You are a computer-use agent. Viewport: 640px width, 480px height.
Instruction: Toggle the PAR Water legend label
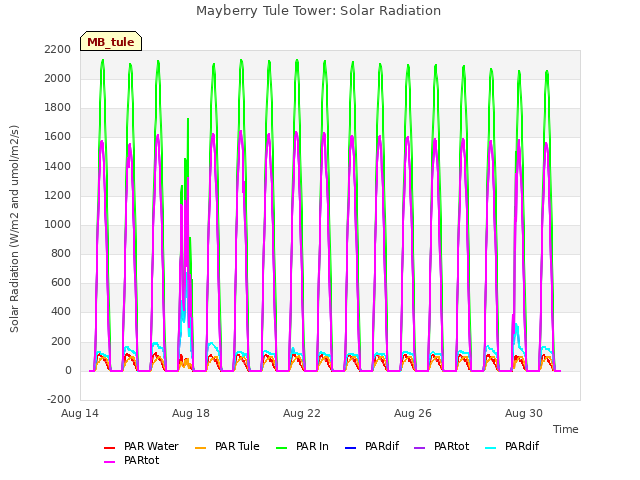[151, 446]
